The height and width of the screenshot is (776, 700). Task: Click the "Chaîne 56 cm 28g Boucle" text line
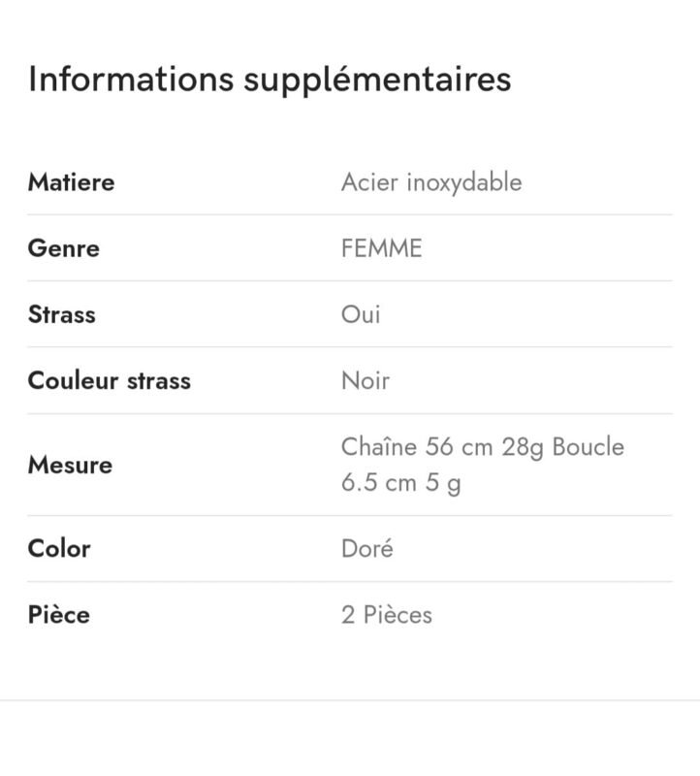coord(482,447)
